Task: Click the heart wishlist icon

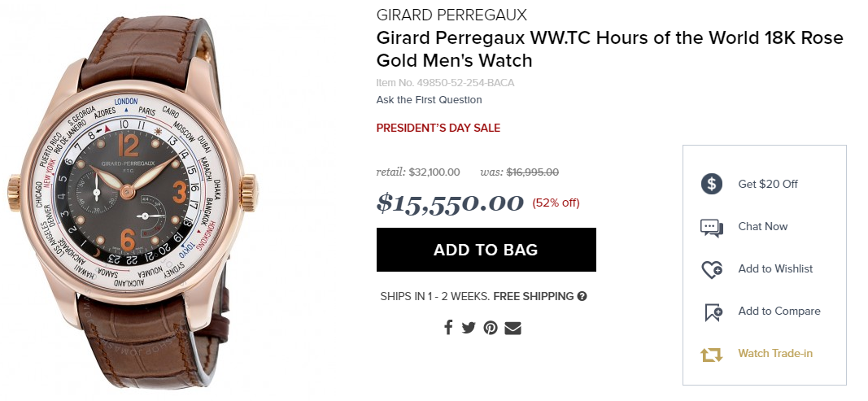Action: 712,270
